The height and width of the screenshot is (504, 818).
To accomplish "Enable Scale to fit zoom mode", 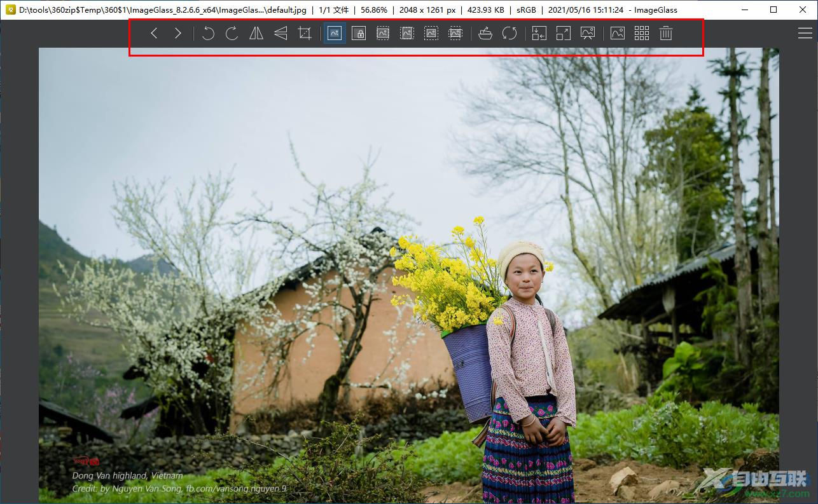I will click(431, 34).
